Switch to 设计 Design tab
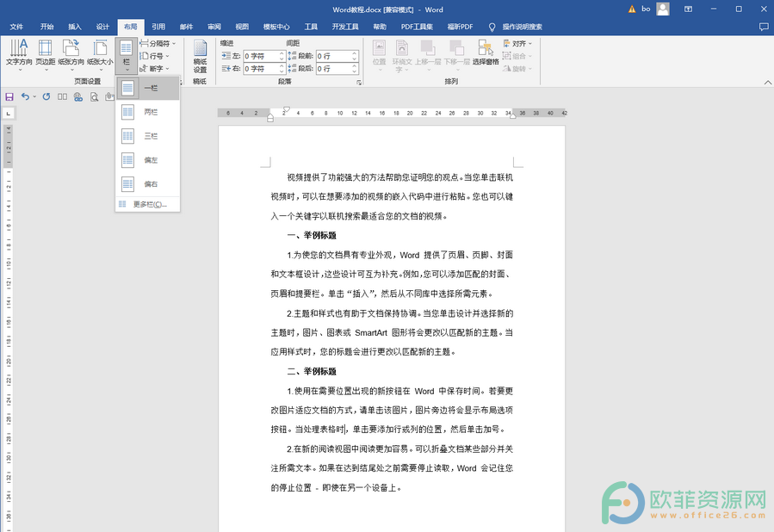The image size is (774, 532). (102, 27)
